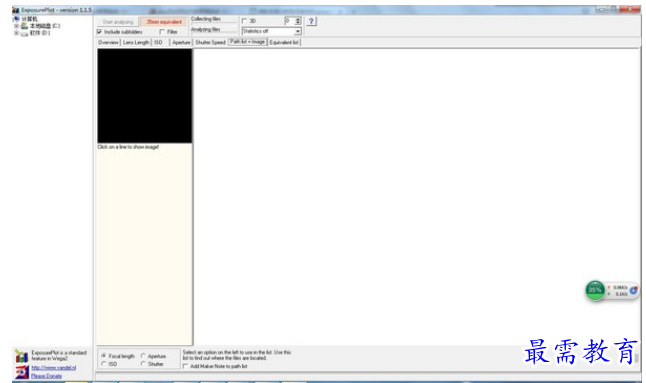Select 本地磁盘 (C:) in the folder tree
The image size is (646, 383).
[45, 26]
